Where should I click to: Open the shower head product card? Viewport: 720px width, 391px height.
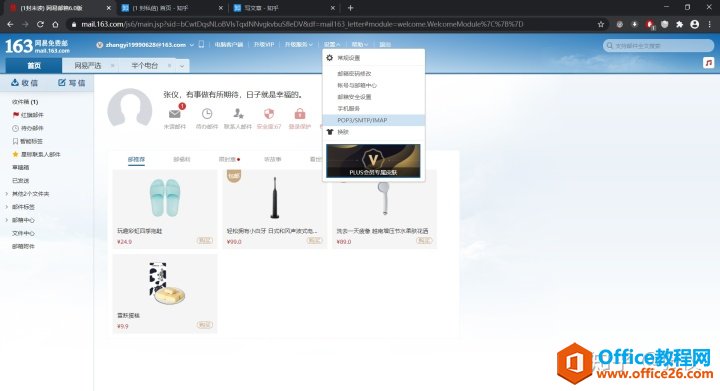(x=384, y=209)
